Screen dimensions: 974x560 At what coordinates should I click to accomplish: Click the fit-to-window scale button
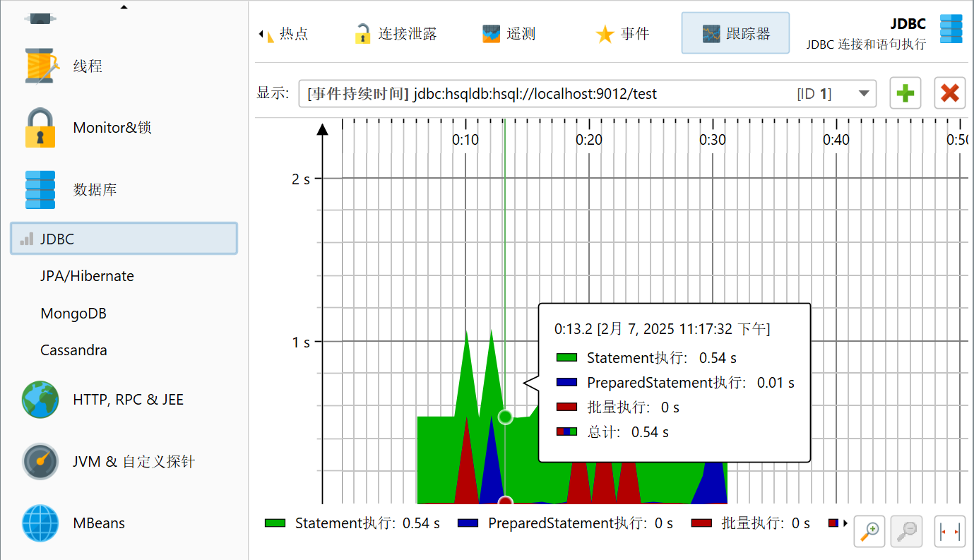pyautogui.click(x=950, y=531)
